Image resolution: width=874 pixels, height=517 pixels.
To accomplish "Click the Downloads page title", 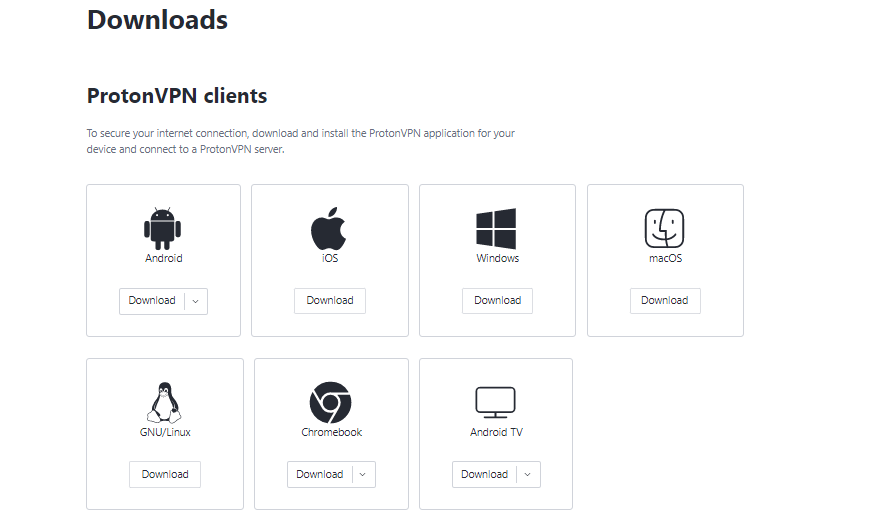I will point(157,20).
